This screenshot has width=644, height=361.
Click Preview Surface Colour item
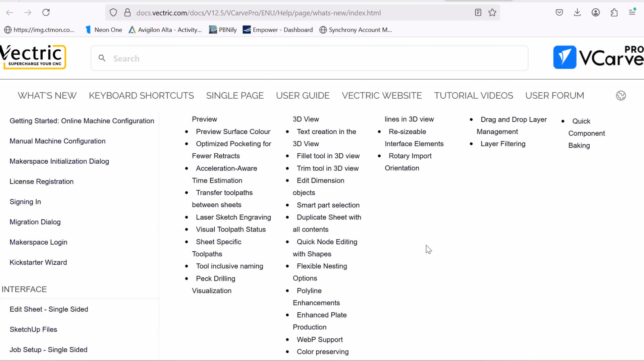(233, 132)
